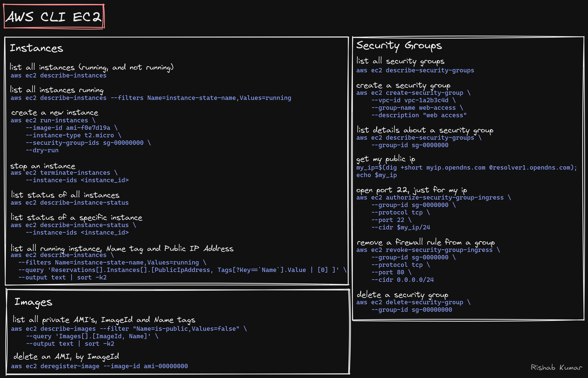Select the 'aws ec2 authorize-security-group-ingress' line
The image size is (588, 378).
tap(434, 198)
